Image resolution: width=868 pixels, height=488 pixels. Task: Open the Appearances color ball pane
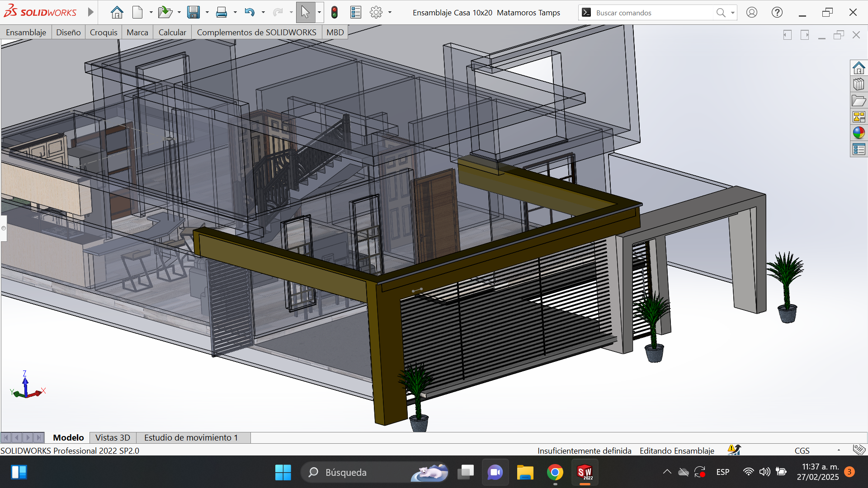click(859, 133)
